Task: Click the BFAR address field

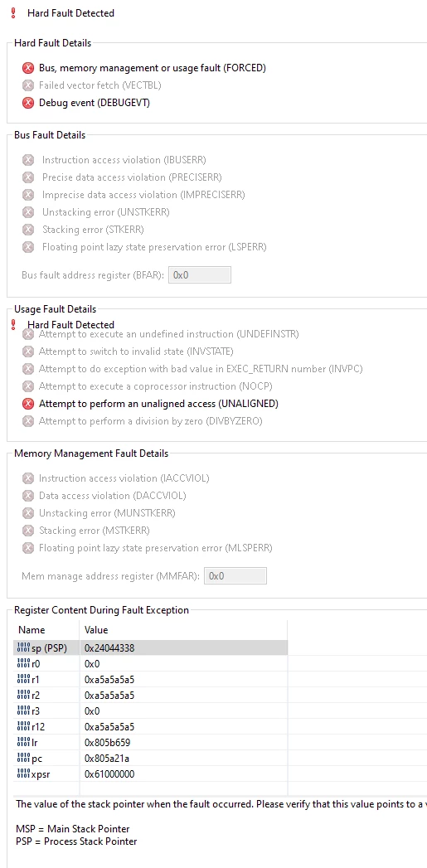Action: click(199, 275)
